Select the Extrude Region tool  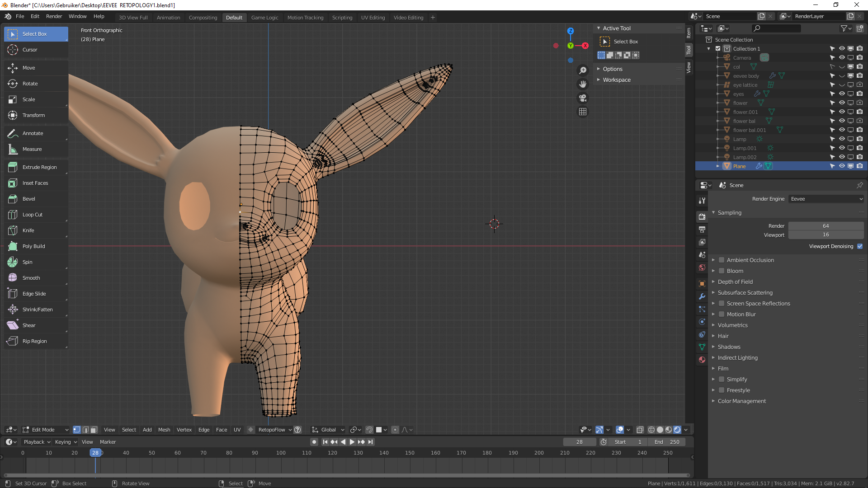pyautogui.click(x=39, y=167)
